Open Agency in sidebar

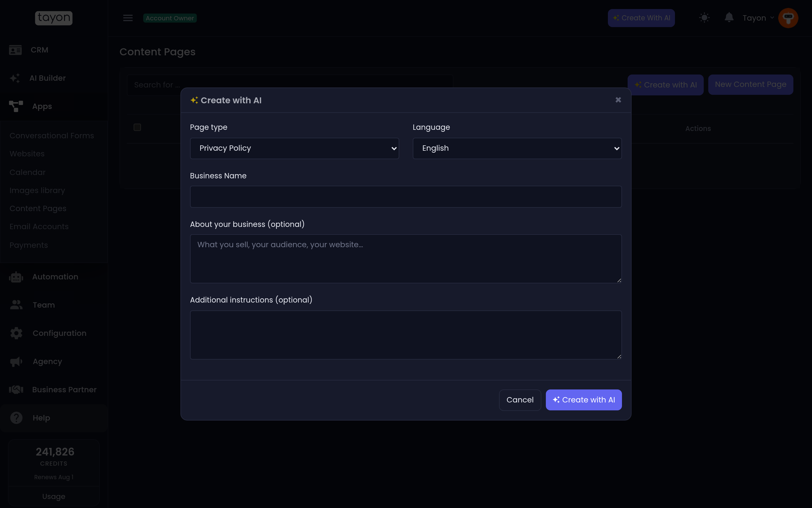coord(54,362)
